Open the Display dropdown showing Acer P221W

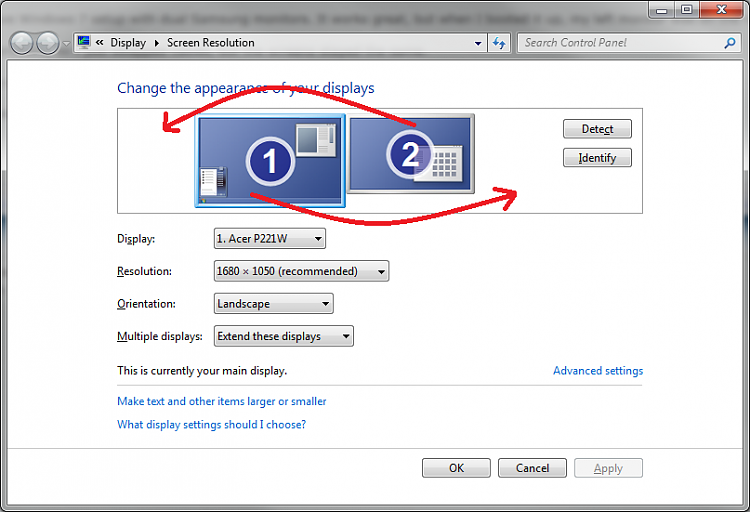click(x=270, y=238)
